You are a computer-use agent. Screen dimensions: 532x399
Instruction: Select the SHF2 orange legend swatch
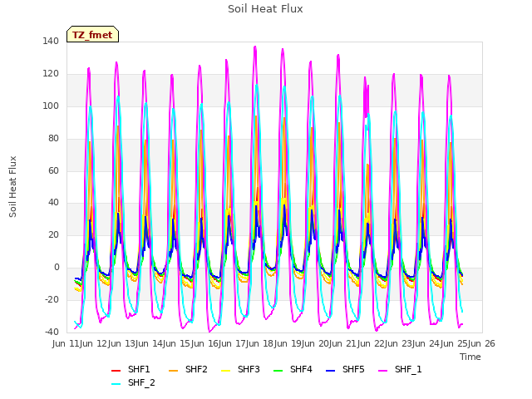point(173,370)
